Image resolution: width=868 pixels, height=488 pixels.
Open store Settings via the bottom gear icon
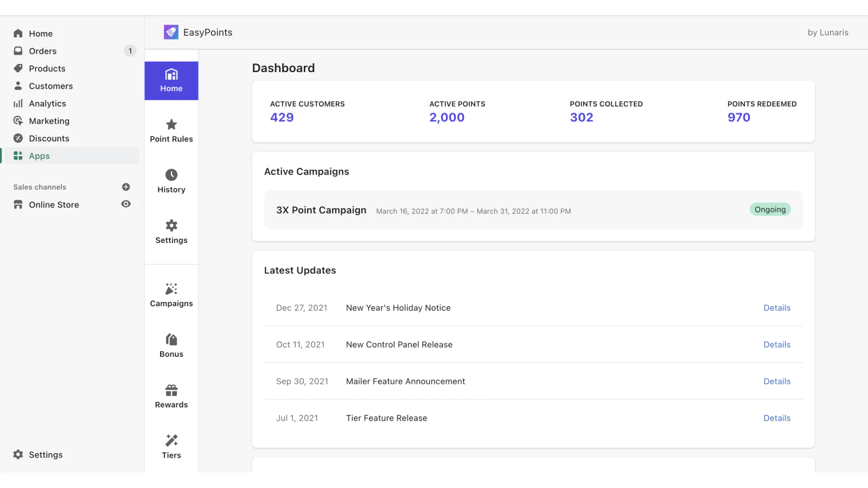tap(18, 454)
